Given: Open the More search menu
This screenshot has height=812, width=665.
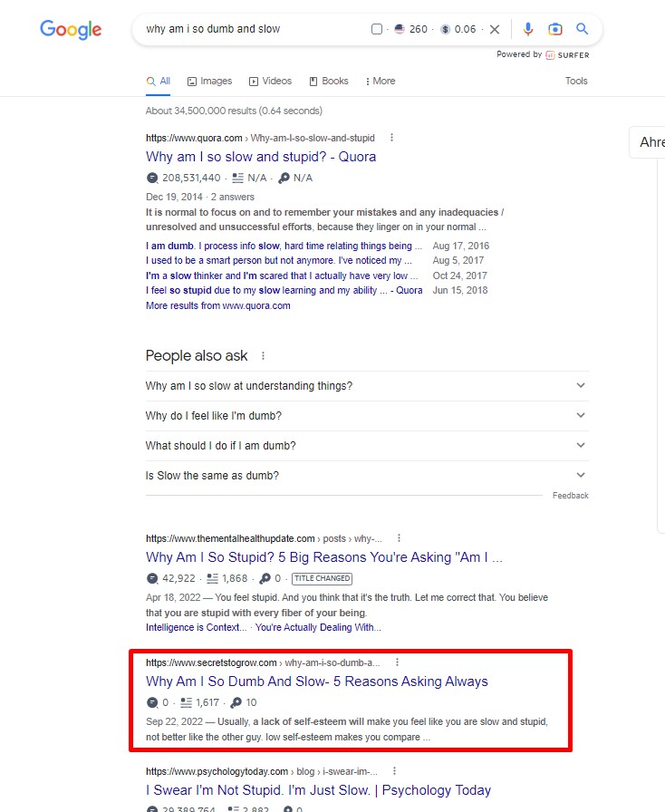Looking at the screenshot, I should (381, 82).
